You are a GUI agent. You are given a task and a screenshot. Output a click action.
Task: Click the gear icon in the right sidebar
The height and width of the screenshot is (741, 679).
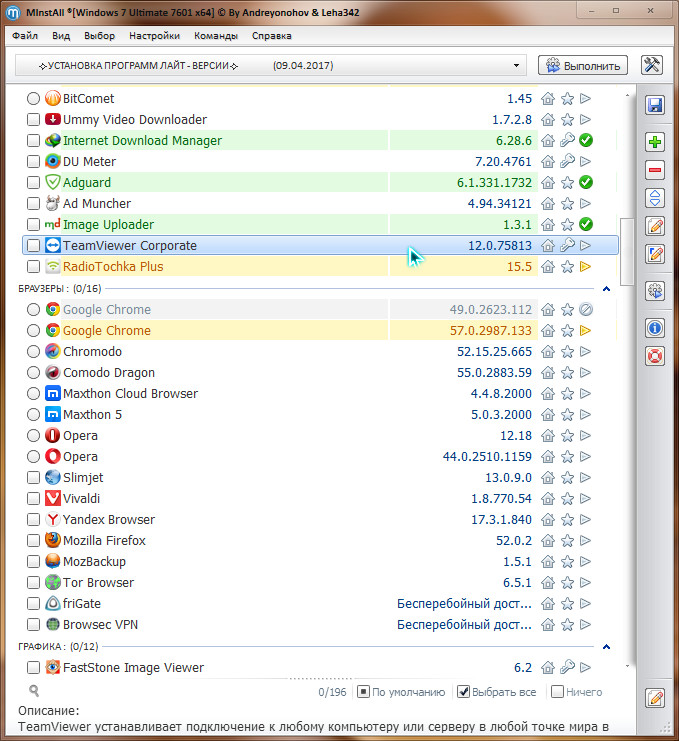(x=655, y=291)
